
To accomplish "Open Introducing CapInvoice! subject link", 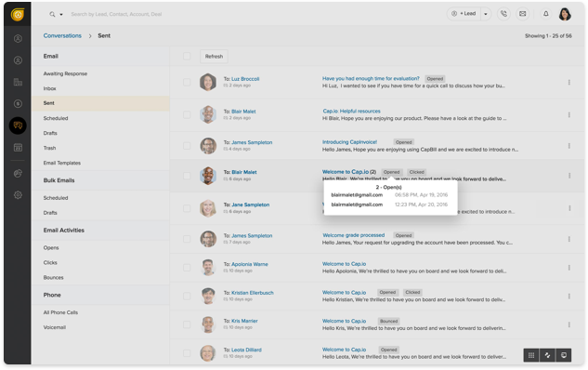I will pyautogui.click(x=349, y=142).
